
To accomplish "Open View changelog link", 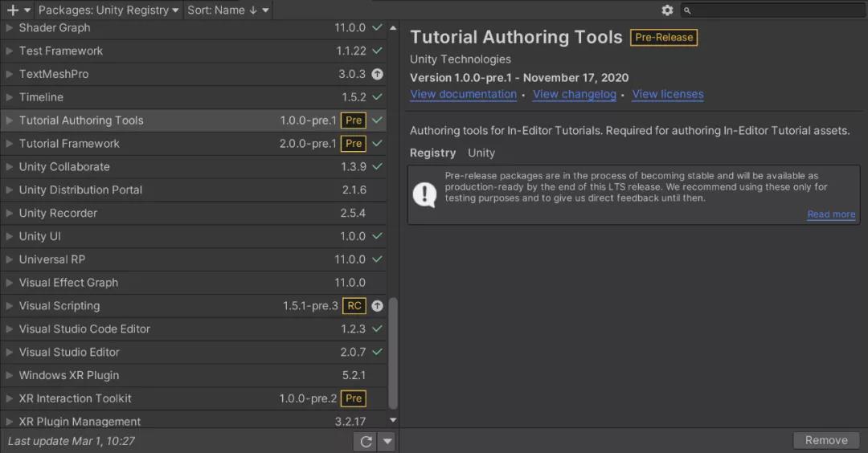I will 574,94.
